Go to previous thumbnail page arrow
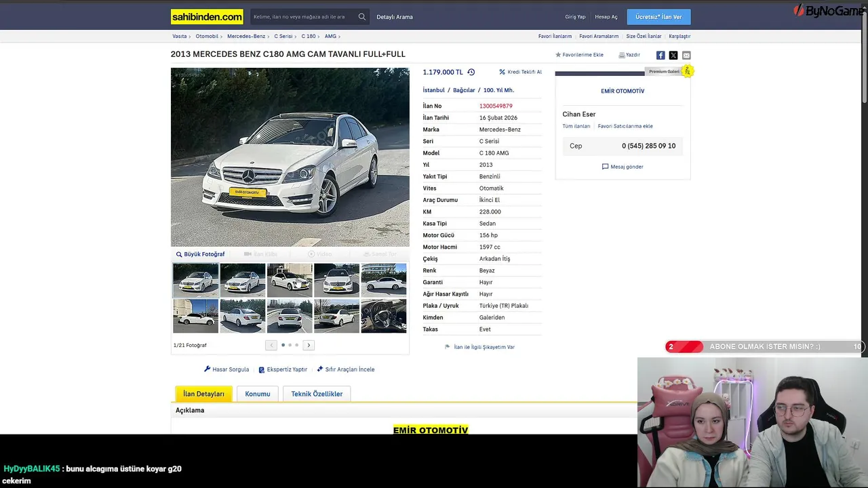The width and height of the screenshot is (868, 488). [271, 345]
